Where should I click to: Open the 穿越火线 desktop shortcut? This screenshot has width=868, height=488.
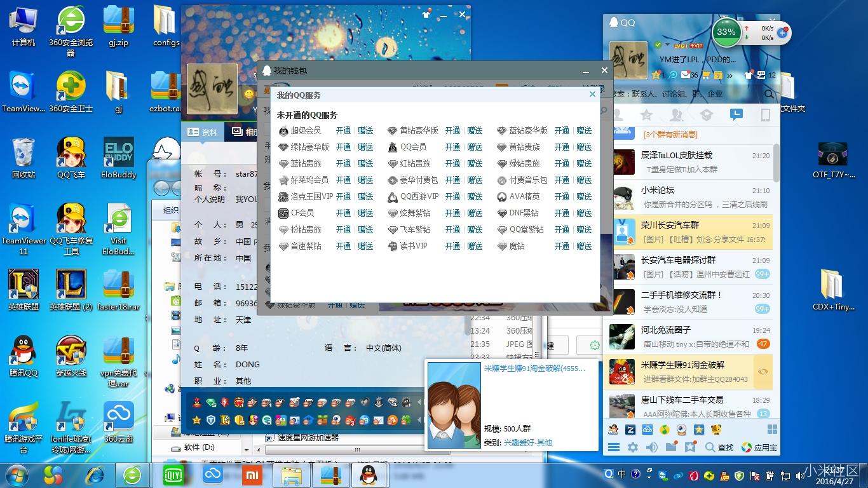click(x=71, y=356)
